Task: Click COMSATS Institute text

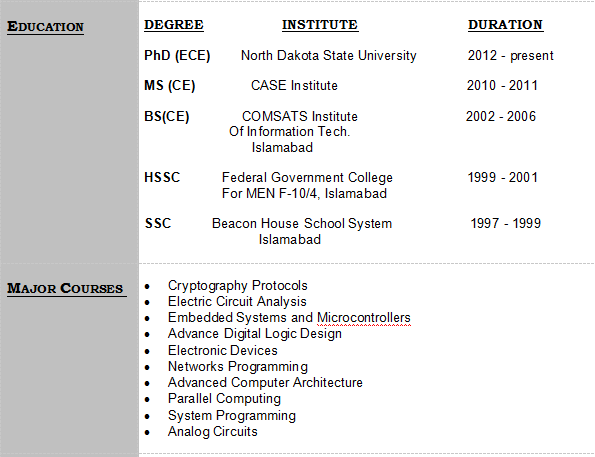Action: (x=300, y=117)
